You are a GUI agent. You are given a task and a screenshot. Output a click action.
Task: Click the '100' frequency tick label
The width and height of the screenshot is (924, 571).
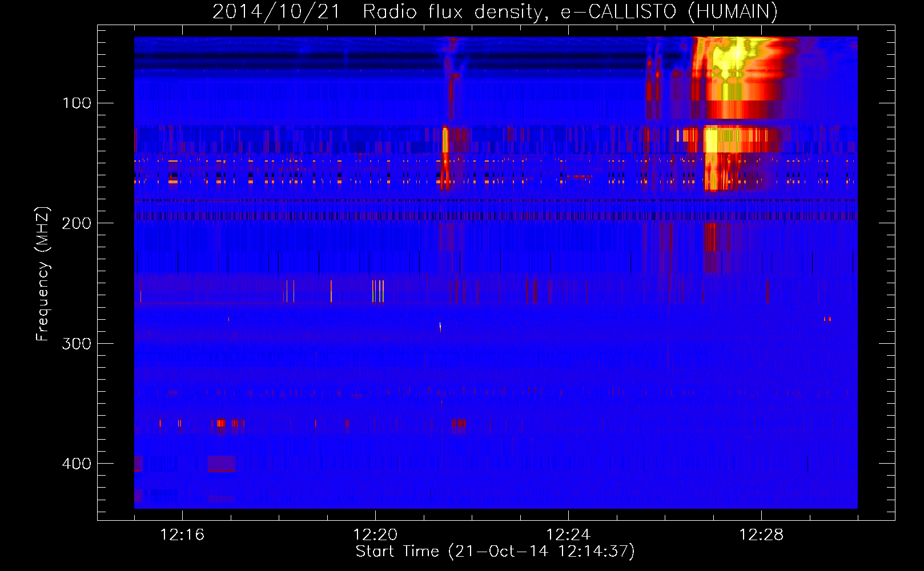(77, 103)
